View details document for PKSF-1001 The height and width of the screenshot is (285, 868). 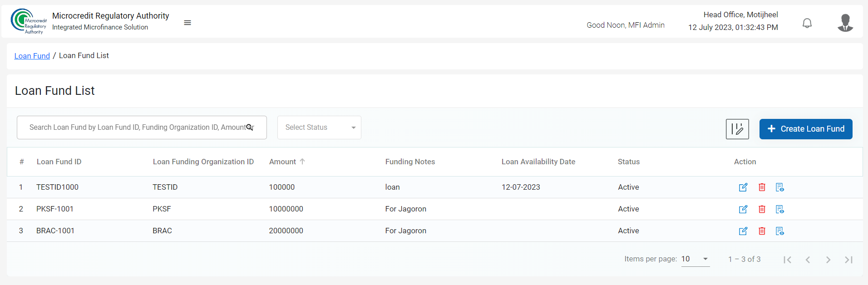pos(780,209)
